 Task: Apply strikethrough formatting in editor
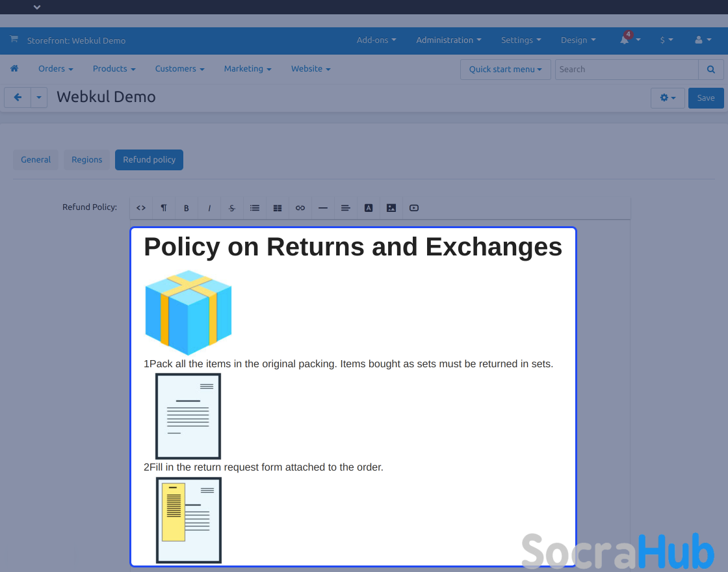(232, 208)
